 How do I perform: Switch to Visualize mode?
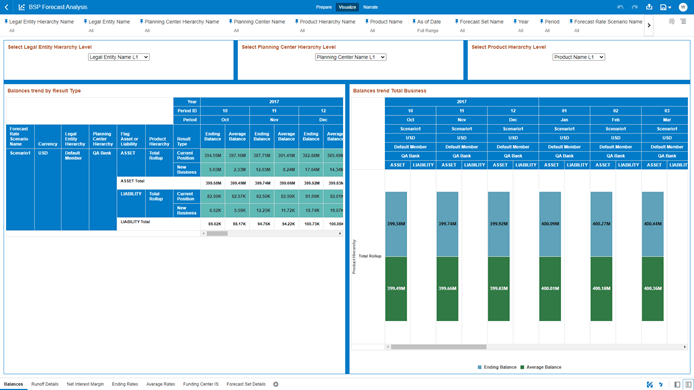click(x=347, y=7)
